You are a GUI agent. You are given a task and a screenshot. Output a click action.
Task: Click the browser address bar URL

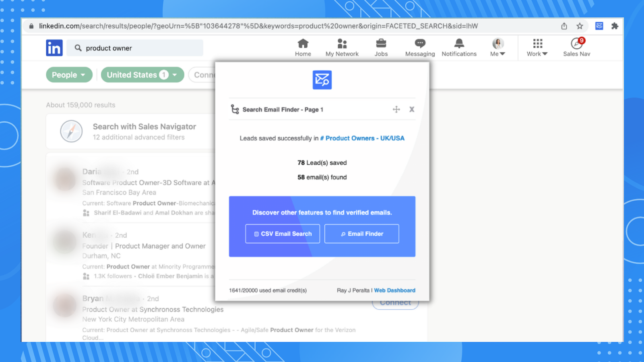pyautogui.click(x=258, y=26)
